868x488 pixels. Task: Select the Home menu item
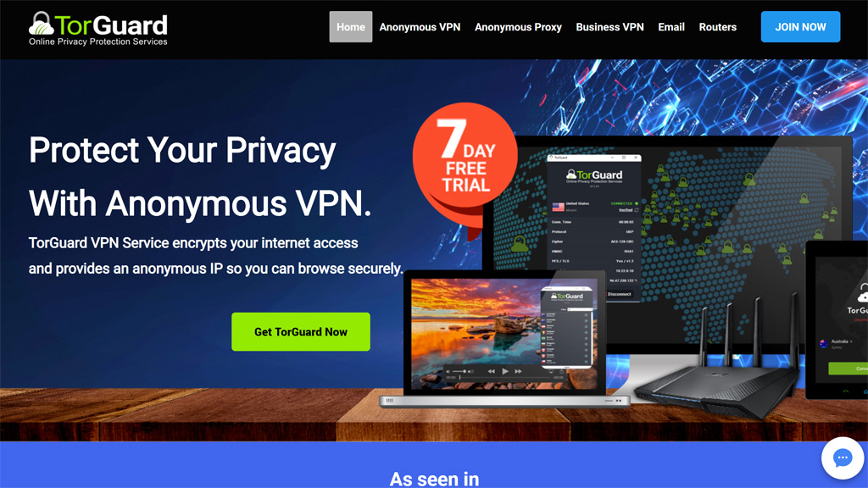[351, 26]
